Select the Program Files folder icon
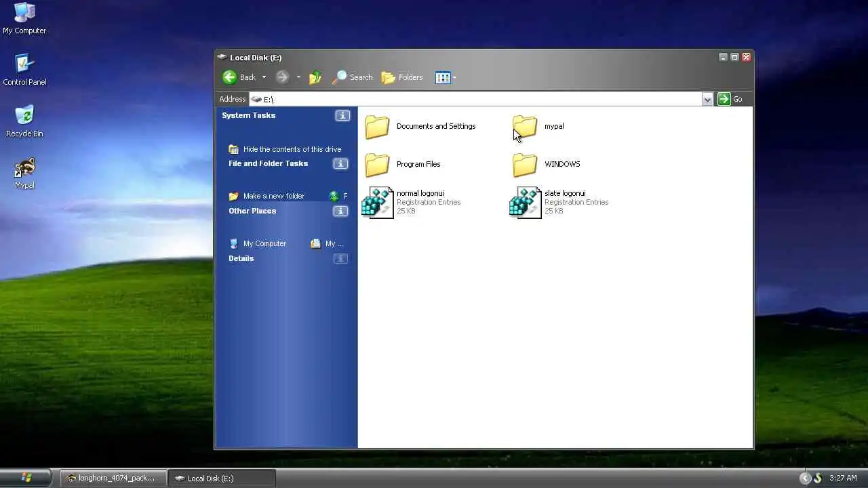This screenshot has height=488, width=868. [377, 164]
